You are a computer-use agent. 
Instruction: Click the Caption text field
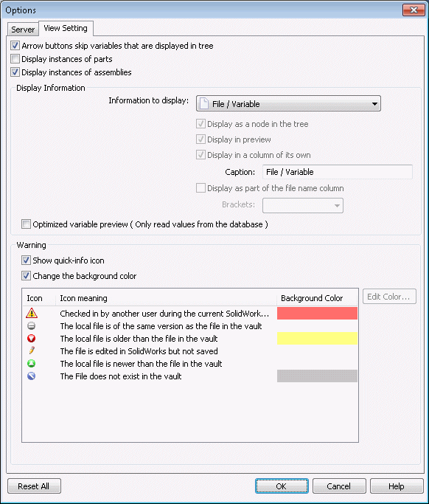(338, 172)
